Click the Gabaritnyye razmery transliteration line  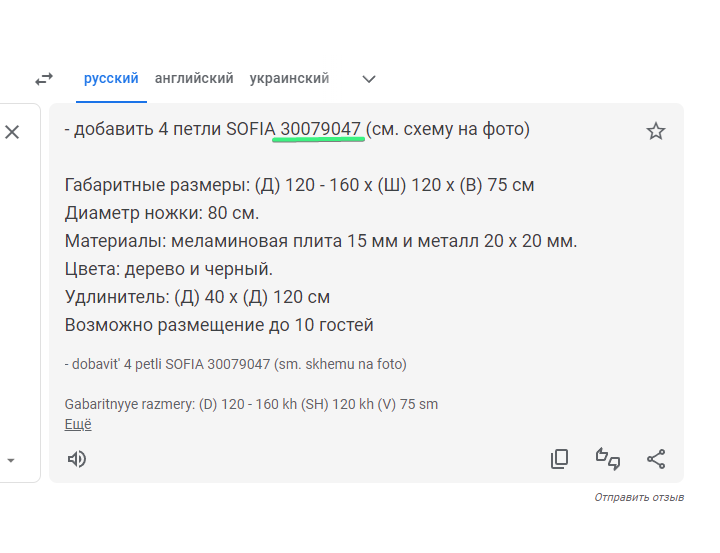251,404
